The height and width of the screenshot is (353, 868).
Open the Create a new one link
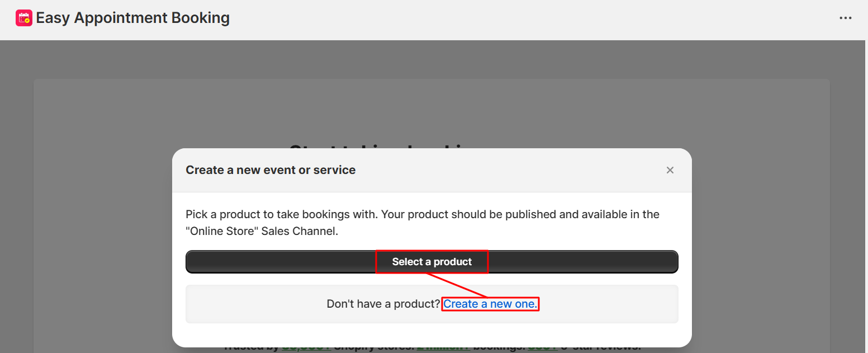tap(490, 304)
